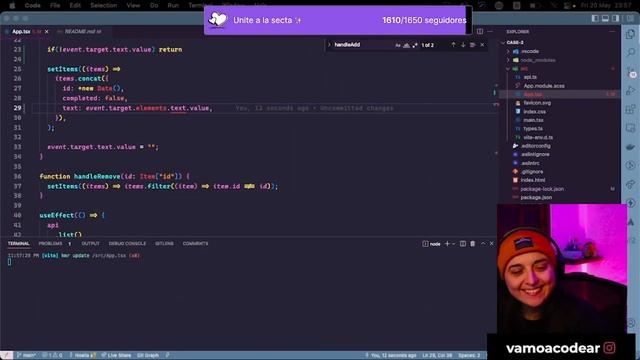Image resolution: width=640 pixels, height=360 pixels.
Task: Open types.ts in explorer
Action: tap(533, 129)
